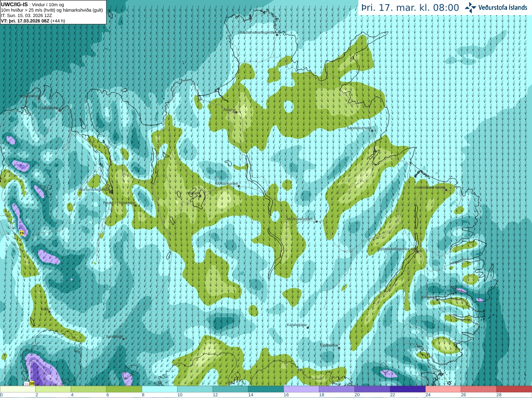This screenshot has height=398, width=532.
Task: Click the Sáta station label
Action: 44,310
